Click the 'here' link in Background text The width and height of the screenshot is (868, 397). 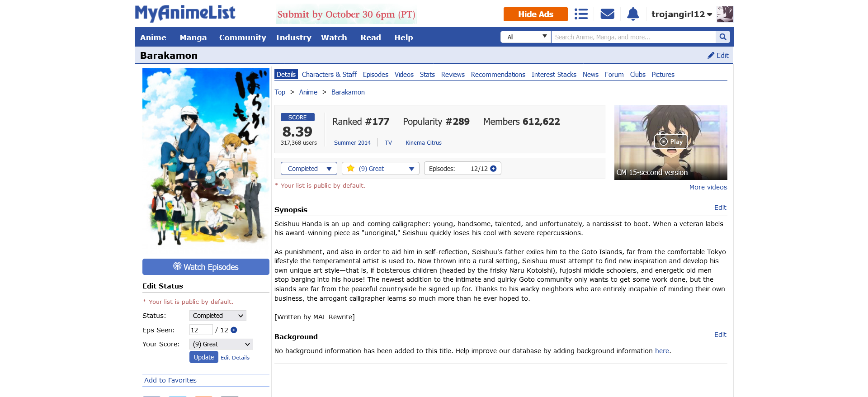(x=662, y=351)
